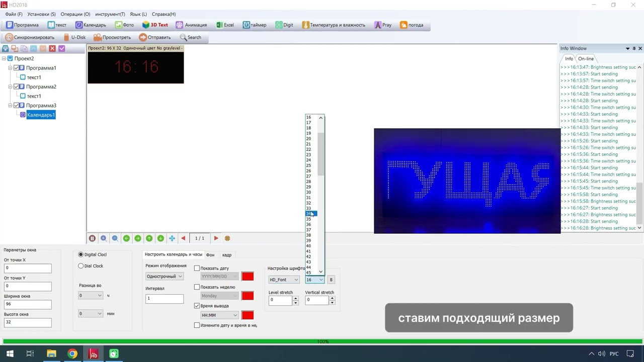644x362 pixels.
Task: Pick the time text color red swatch
Action: pos(248,315)
